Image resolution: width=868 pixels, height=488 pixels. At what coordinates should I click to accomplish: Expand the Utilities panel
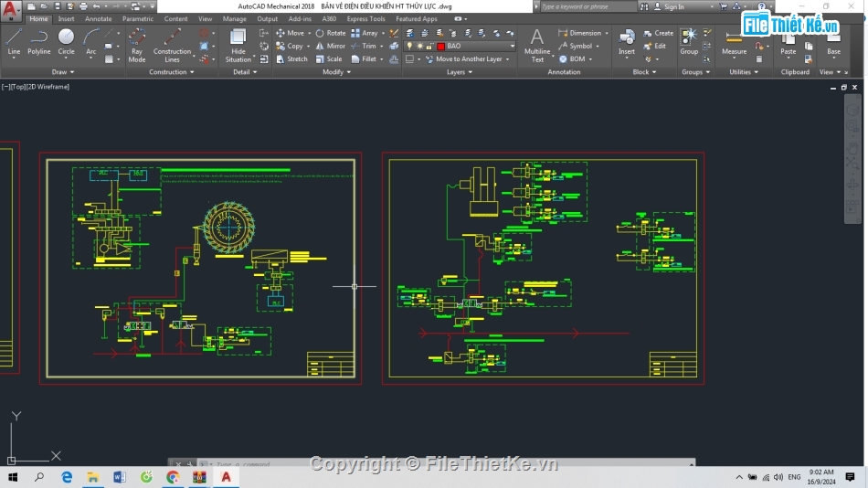[744, 72]
